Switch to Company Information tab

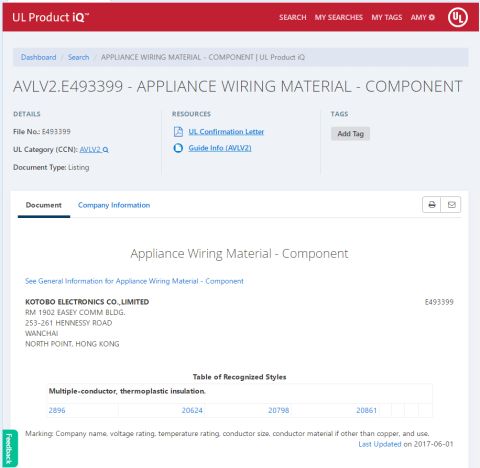[x=114, y=205]
